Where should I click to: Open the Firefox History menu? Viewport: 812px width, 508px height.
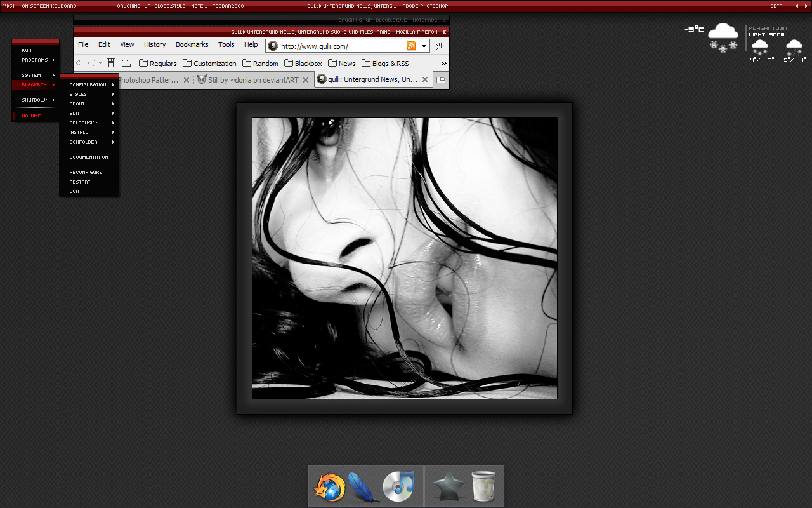click(x=155, y=44)
